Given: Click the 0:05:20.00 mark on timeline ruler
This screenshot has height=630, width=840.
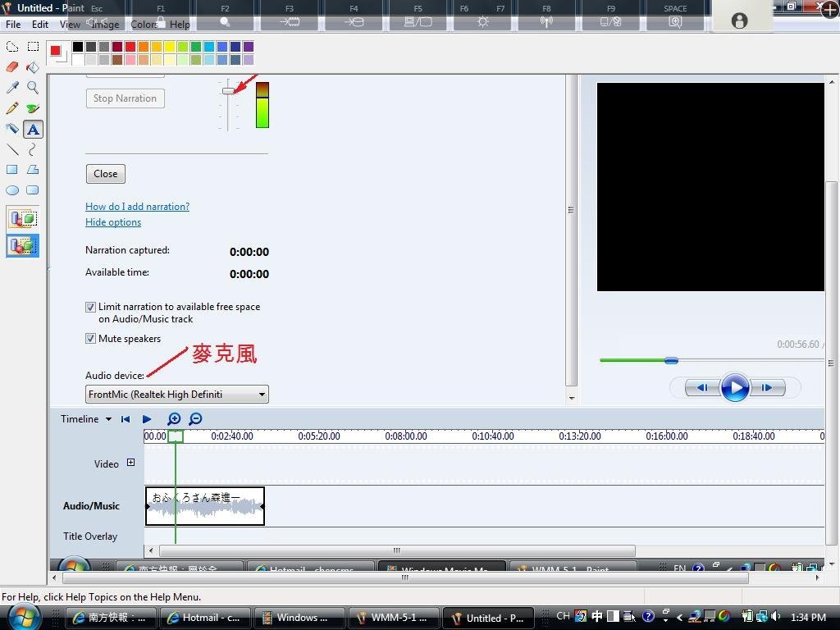Looking at the screenshot, I should [319, 436].
